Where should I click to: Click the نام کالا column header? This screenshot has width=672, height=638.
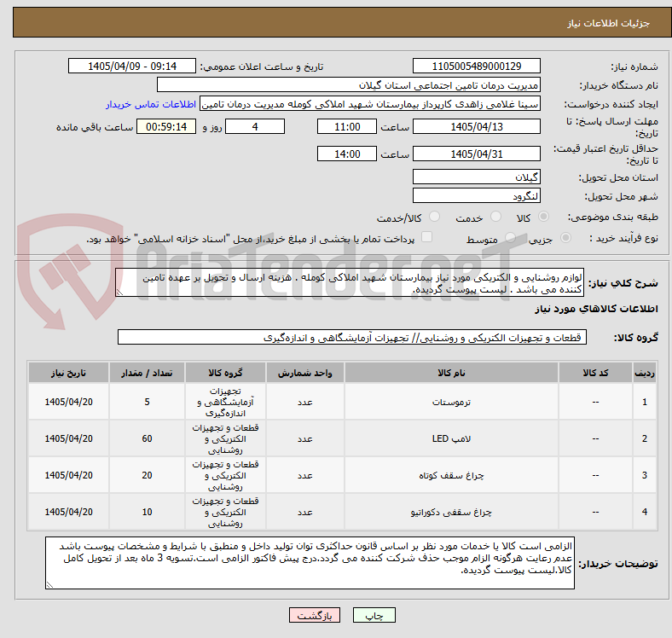point(451,373)
